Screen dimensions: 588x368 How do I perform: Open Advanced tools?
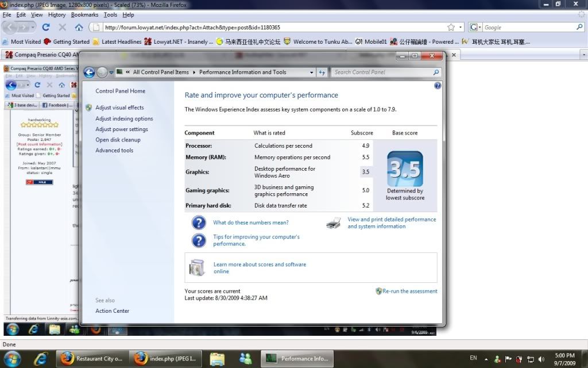pyautogui.click(x=114, y=150)
